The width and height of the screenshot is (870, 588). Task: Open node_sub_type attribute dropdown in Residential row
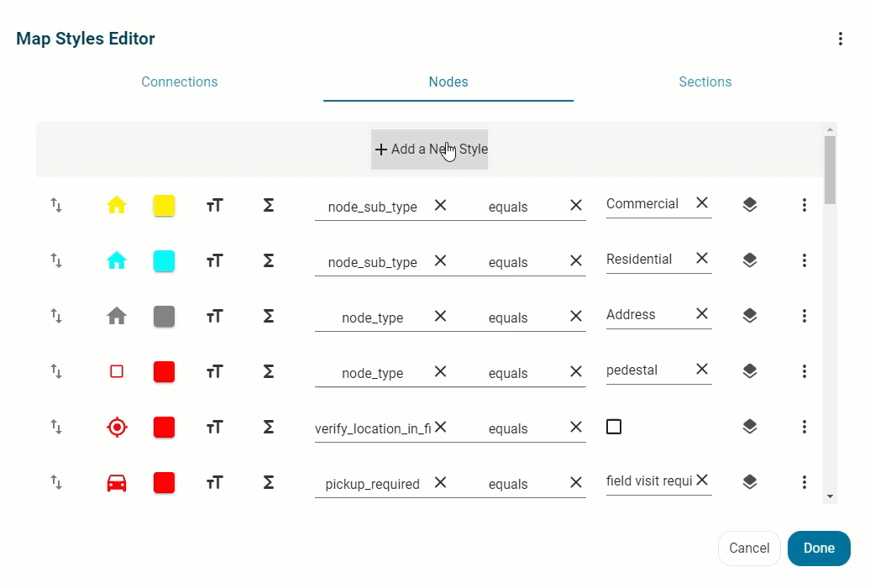coord(372,262)
